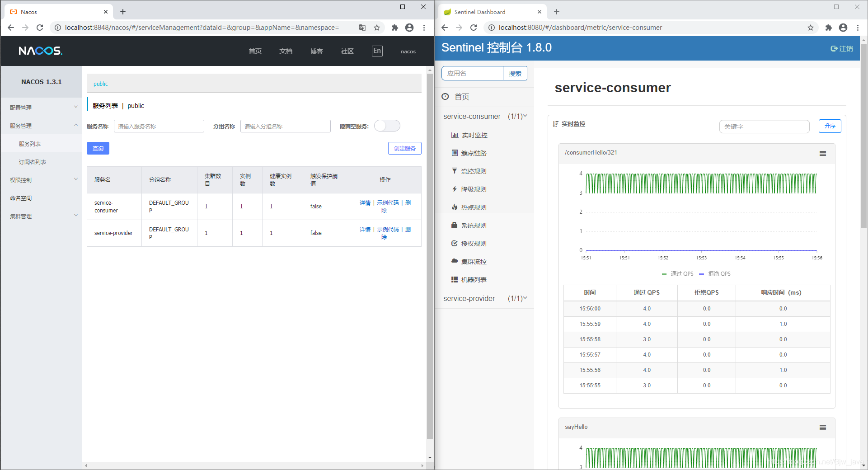The width and height of the screenshot is (868, 470).
Task: Open 社区 in Nacos top navigation
Action: tap(347, 51)
